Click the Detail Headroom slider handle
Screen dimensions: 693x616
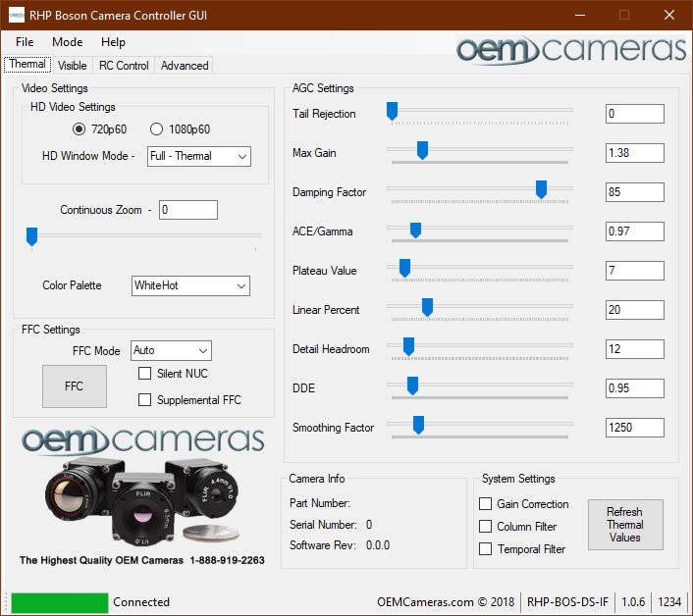tap(408, 346)
